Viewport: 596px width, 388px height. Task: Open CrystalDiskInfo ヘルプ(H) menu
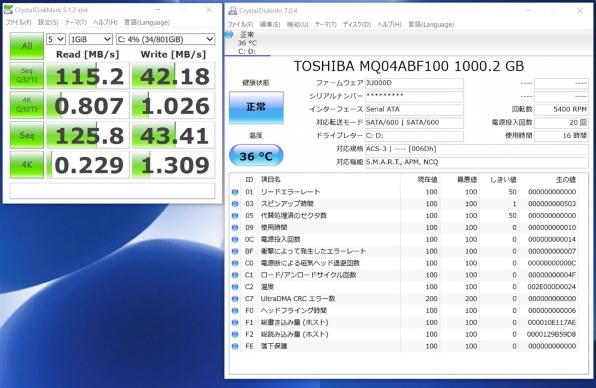[x=389, y=24]
